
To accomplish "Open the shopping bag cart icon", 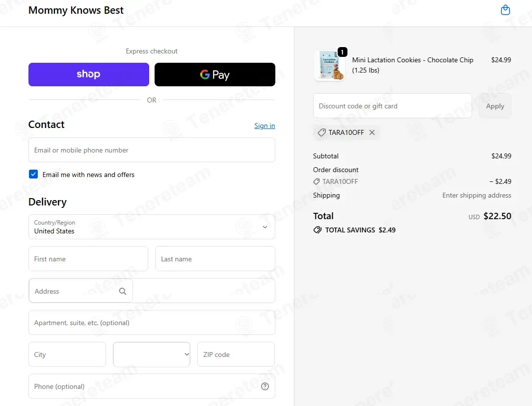I will (505, 10).
